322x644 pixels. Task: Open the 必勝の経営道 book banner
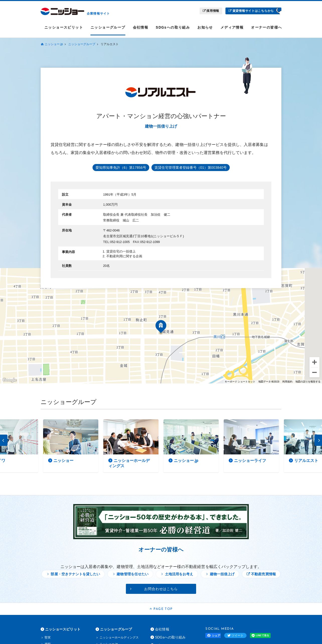pyautogui.click(x=161, y=522)
